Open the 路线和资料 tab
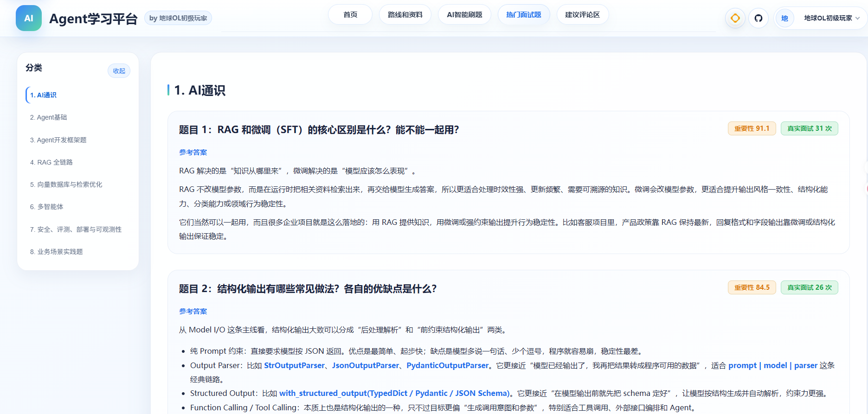This screenshot has height=414, width=868. click(x=405, y=14)
